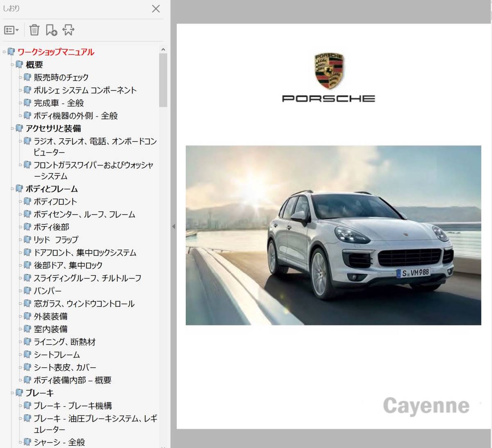Add a new bookmark with plus icon
This screenshot has width=492, height=448.
pos(51,30)
